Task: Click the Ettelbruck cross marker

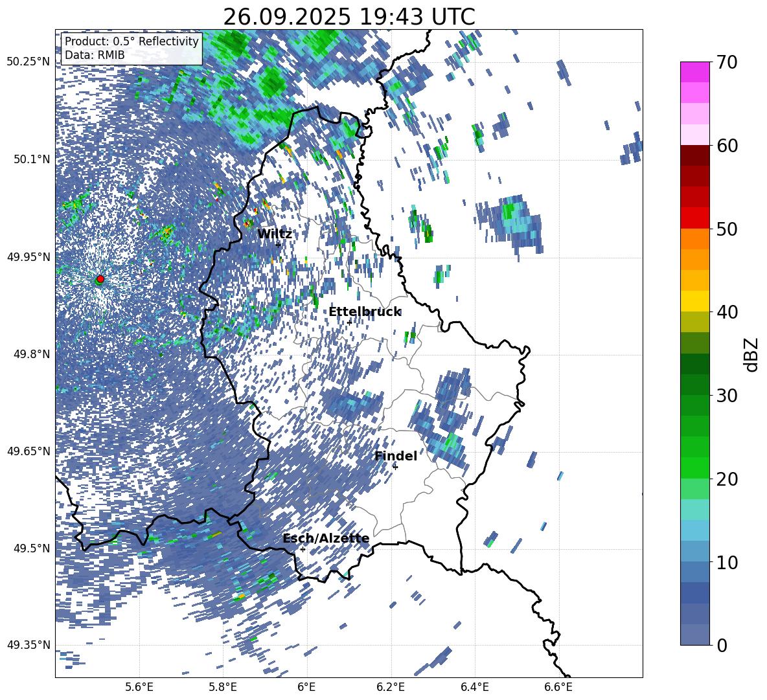Action: [x=349, y=322]
